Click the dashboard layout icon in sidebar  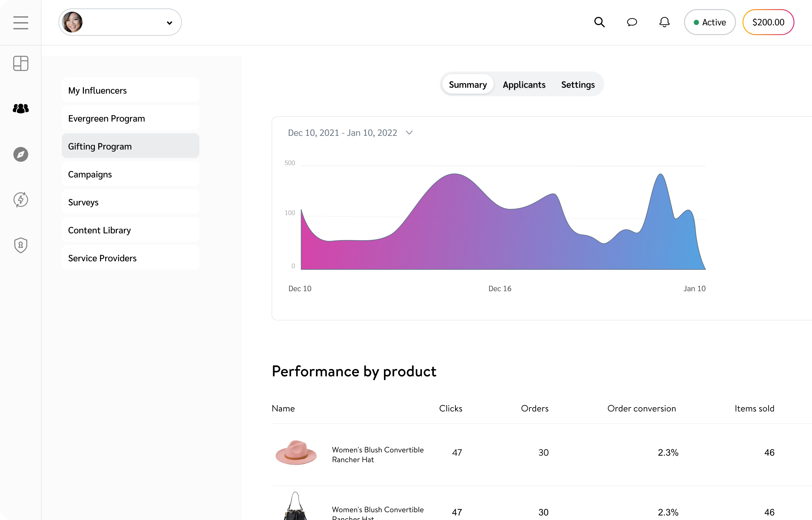pos(20,63)
